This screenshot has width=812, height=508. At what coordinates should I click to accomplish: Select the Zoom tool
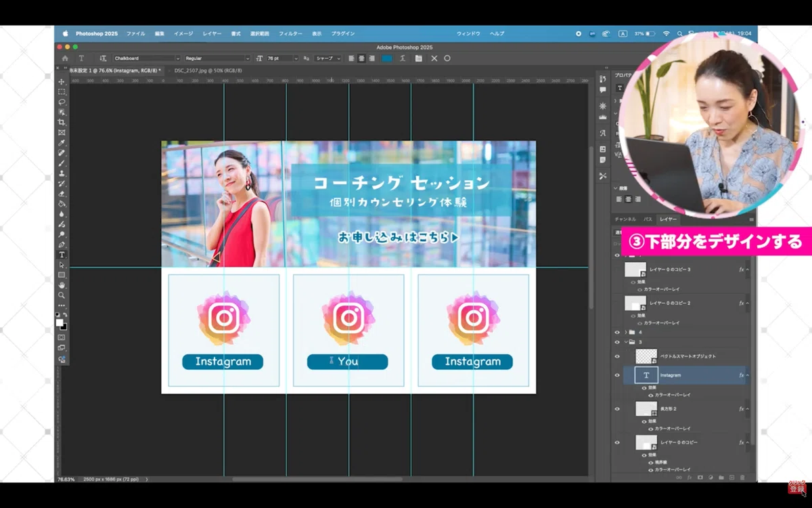coord(62,295)
